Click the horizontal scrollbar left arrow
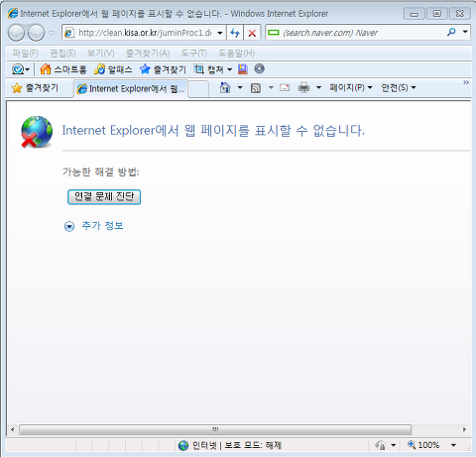This screenshot has height=457, width=476. pyautogui.click(x=13, y=429)
